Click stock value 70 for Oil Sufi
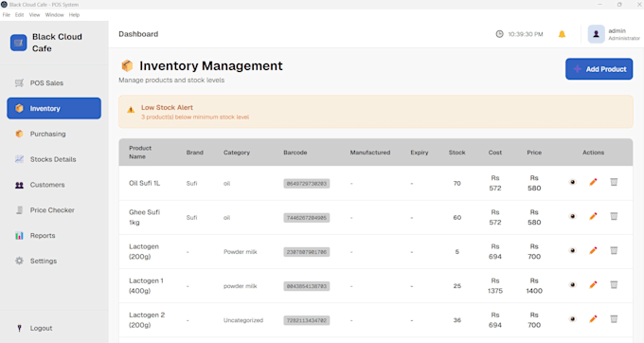 pos(456,183)
